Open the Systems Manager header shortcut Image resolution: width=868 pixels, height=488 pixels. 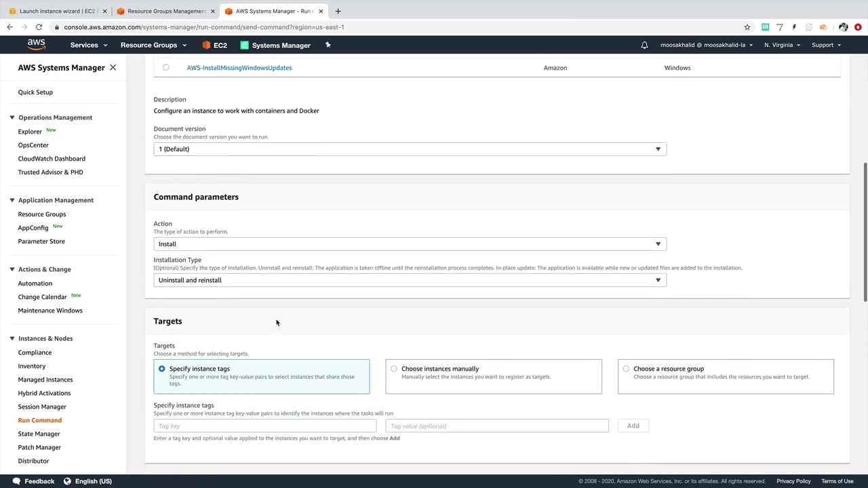(275, 45)
